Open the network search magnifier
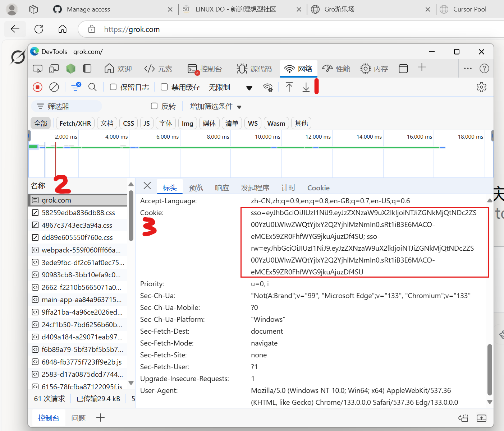The height and width of the screenshot is (431, 504). click(92, 87)
